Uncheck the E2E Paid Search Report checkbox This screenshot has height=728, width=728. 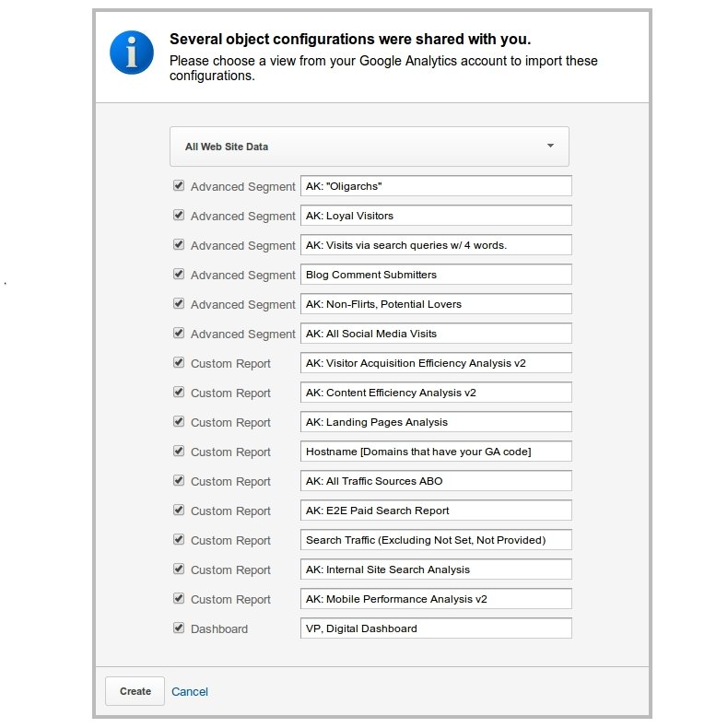click(179, 511)
